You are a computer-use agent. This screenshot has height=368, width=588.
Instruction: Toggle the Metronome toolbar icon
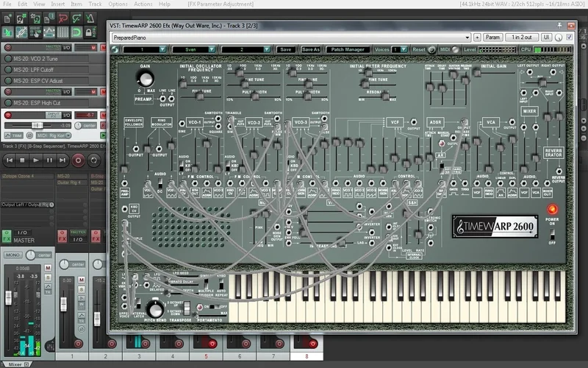tap(90, 18)
